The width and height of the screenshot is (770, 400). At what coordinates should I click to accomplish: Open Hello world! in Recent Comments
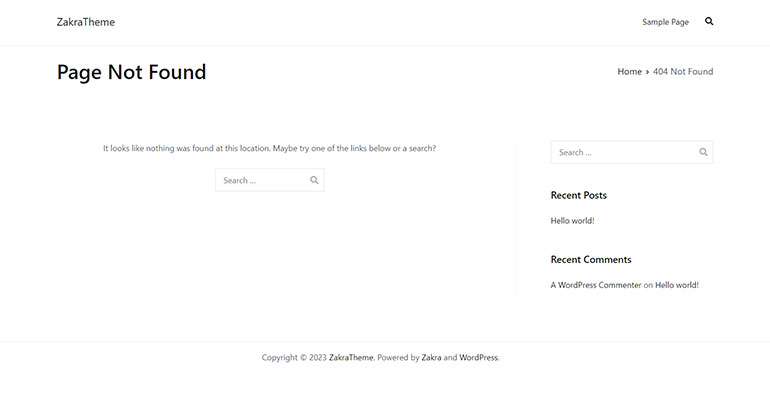click(x=677, y=285)
